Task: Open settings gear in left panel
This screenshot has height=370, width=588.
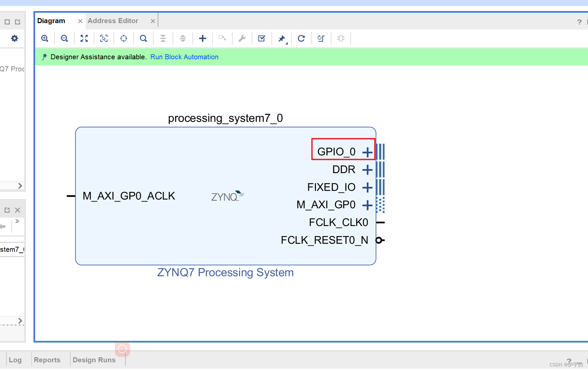Action: point(14,38)
